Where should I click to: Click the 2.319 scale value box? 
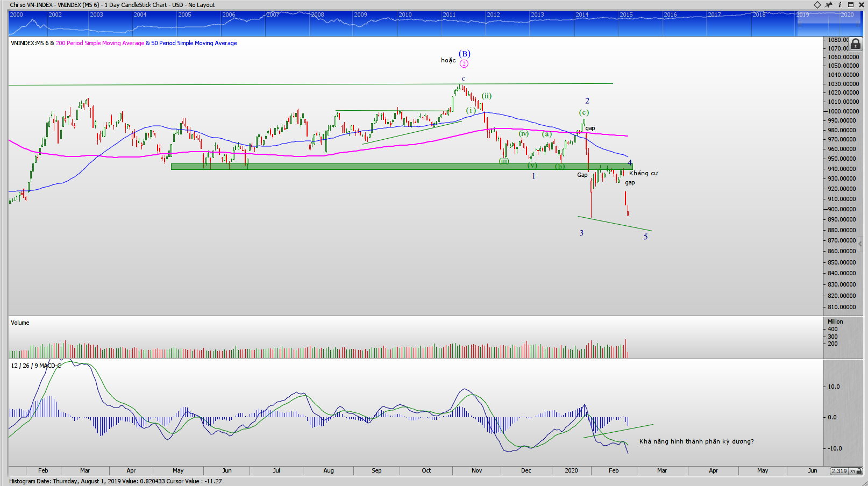coord(838,471)
